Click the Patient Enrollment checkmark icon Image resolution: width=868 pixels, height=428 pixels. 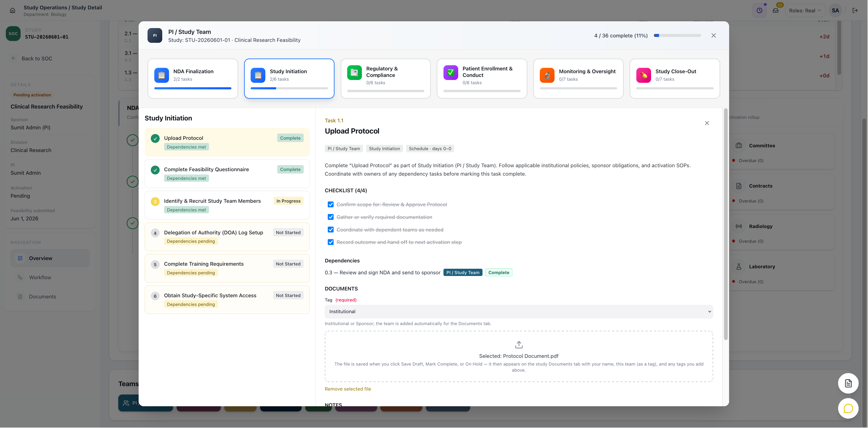click(450, 73)
